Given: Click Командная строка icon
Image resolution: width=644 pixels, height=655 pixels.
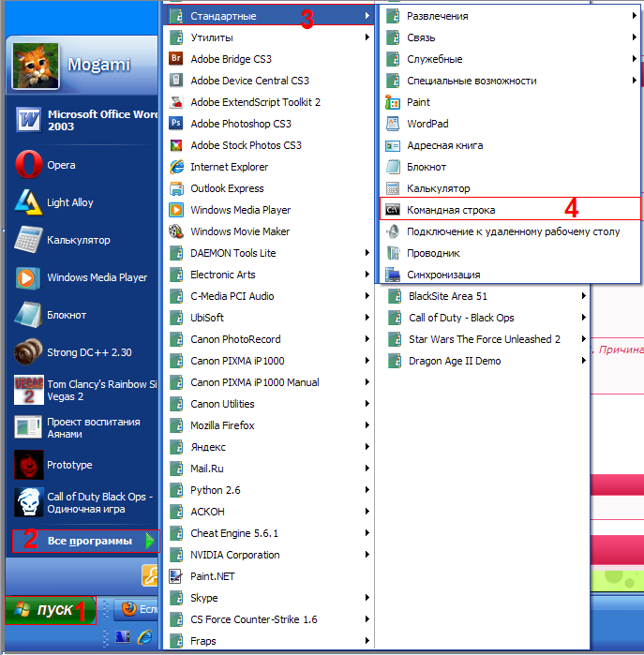Looking at the screenshot, I should (x=393, y=210).
